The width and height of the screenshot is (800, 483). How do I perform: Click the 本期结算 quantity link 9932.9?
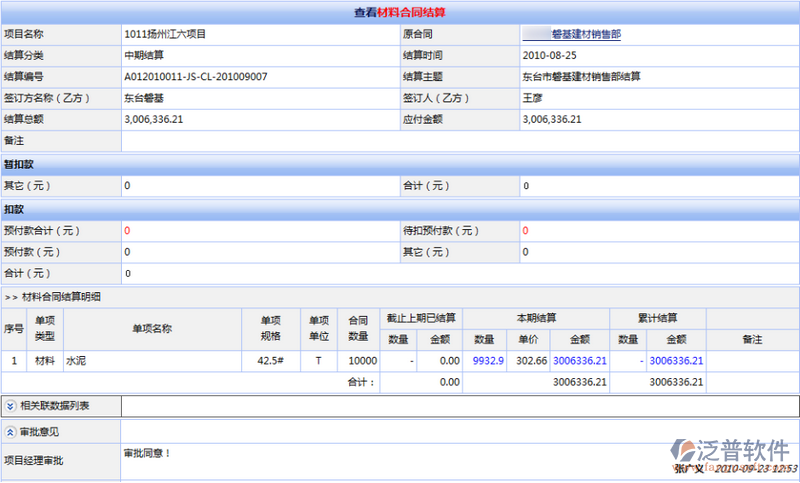tap(489, 360)
